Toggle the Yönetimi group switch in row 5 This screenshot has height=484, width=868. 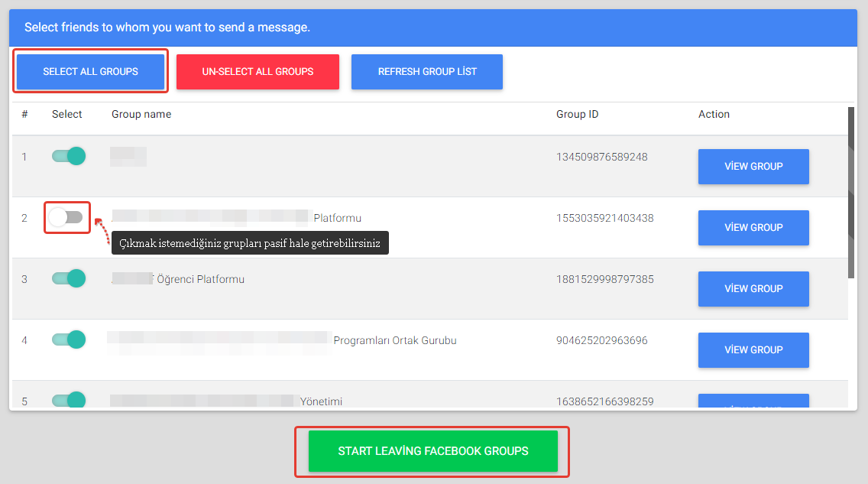(x=69, y=400)
